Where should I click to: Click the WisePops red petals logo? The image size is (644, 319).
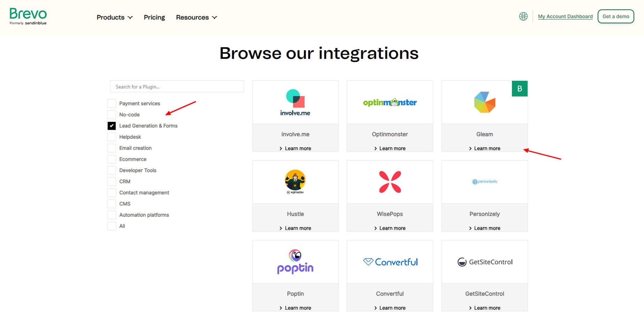click(390, 182)
